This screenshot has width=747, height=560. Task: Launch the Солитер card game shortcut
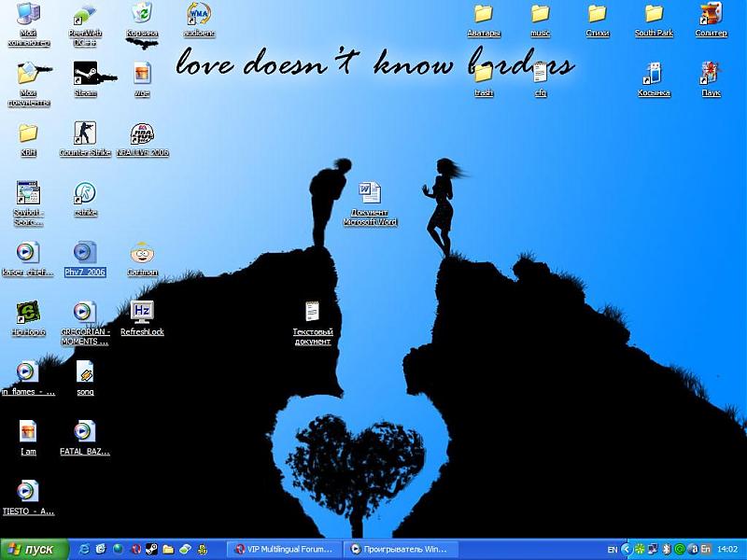pyautogui.click(x=711, y=15)
